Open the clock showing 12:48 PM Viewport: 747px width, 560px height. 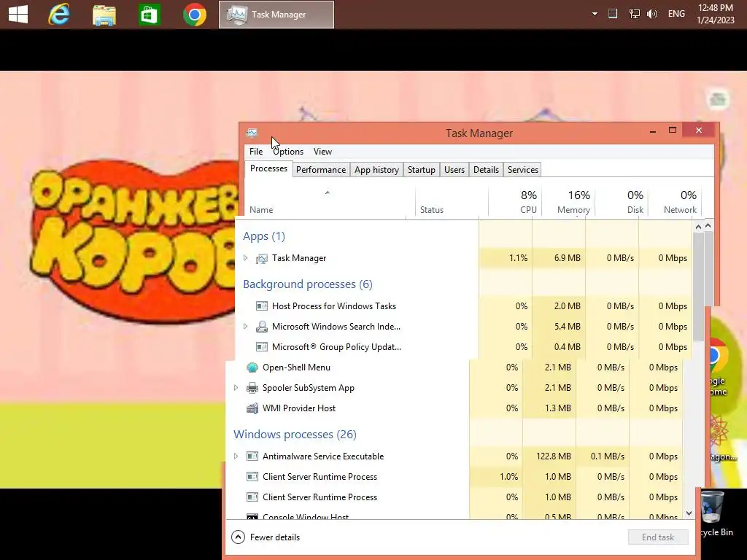point(715,14)
